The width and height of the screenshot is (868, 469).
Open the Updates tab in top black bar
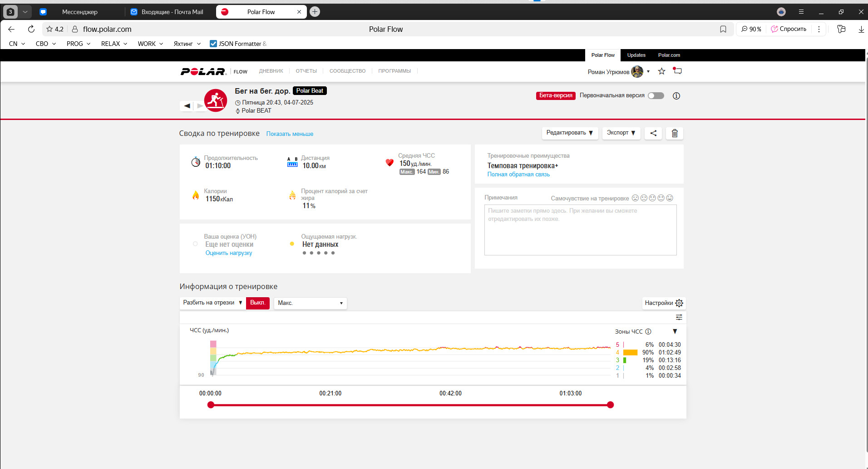pyautogui.click(x=636, y=55)
